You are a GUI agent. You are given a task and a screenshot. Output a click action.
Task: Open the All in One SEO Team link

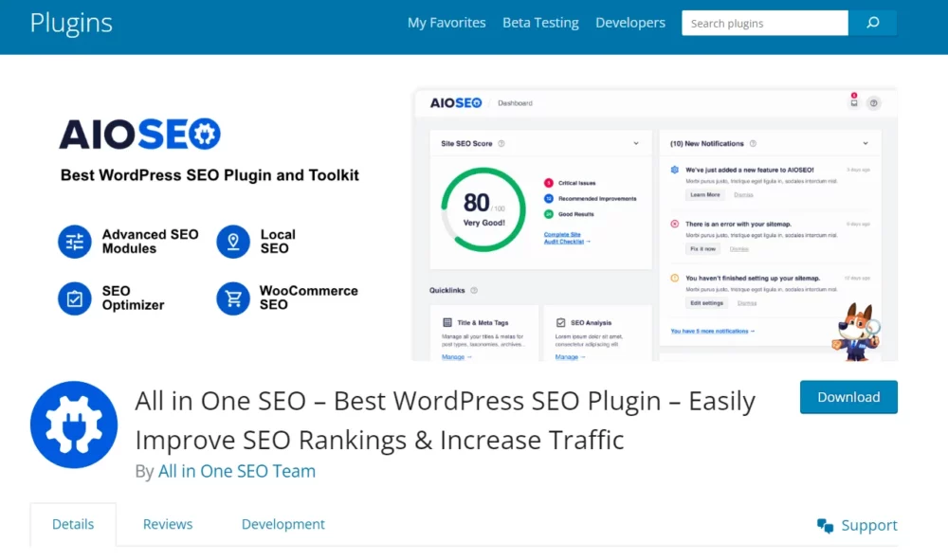click(236, 471)
